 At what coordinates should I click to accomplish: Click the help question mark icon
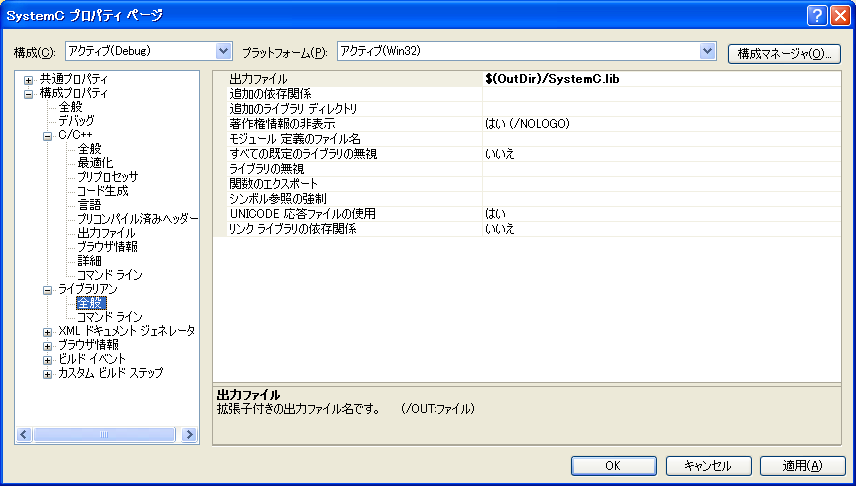tap(817, 16)
